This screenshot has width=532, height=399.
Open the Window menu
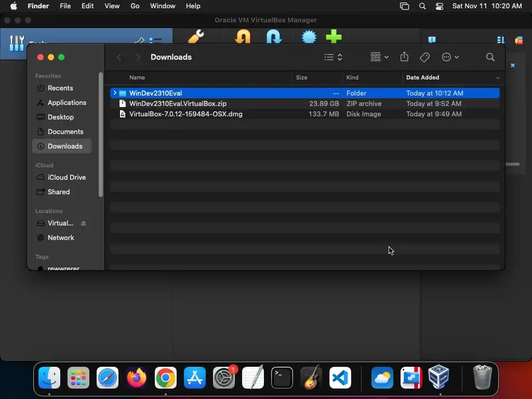click(x=163, y=6)
